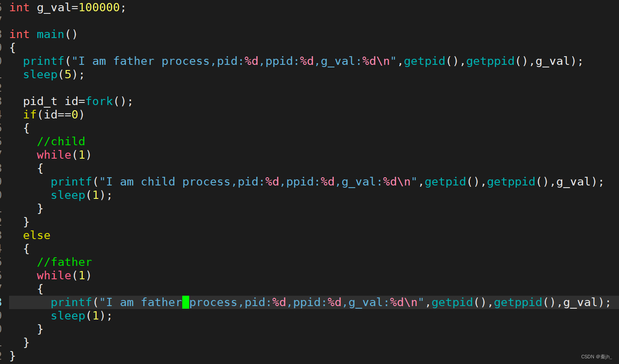
Task: Click the if(id==0) condition line
Action: pyautogui.click(x=54, y=115)
